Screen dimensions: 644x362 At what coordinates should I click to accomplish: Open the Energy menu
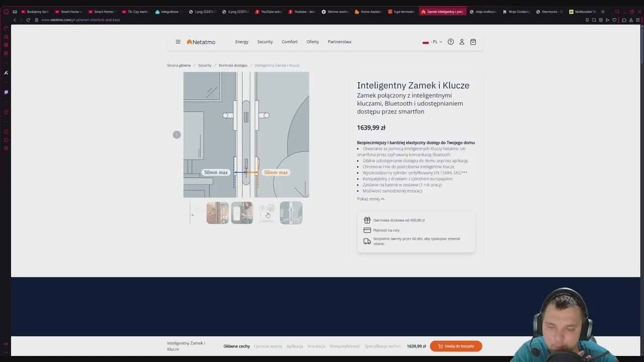pyautogui.click(x=242, y=42)
